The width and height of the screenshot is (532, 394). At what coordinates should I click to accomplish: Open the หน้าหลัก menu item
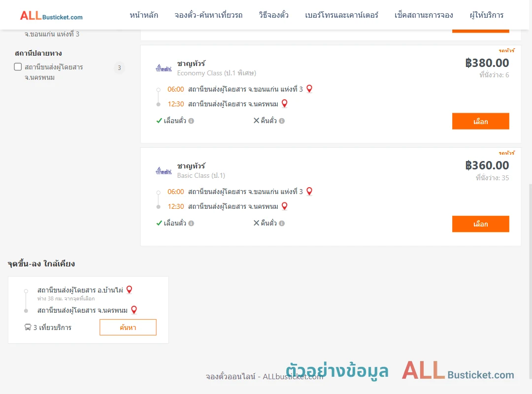tap(144, 15)
